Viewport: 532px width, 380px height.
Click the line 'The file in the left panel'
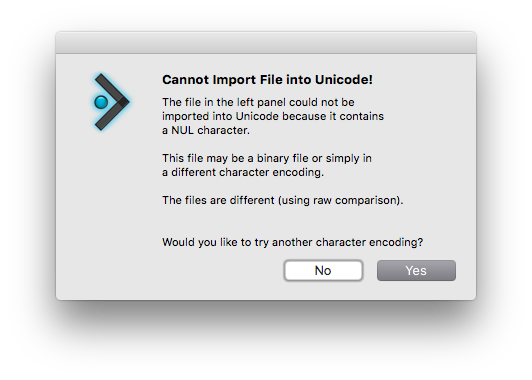258,102
